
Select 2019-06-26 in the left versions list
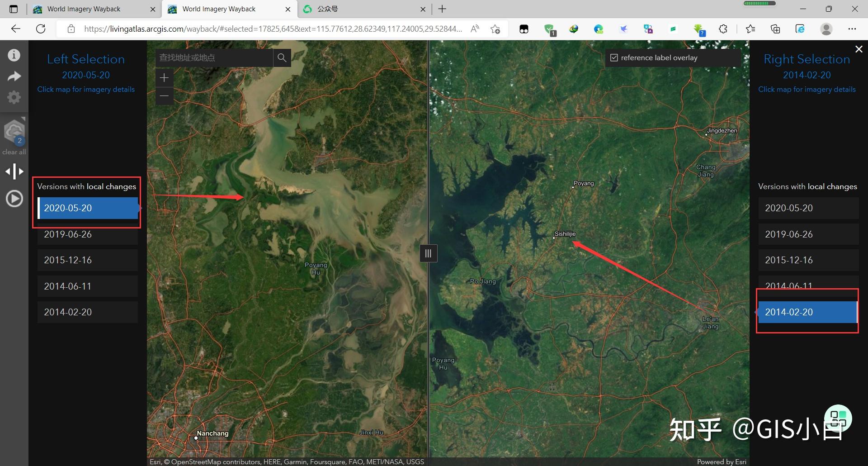88,234
